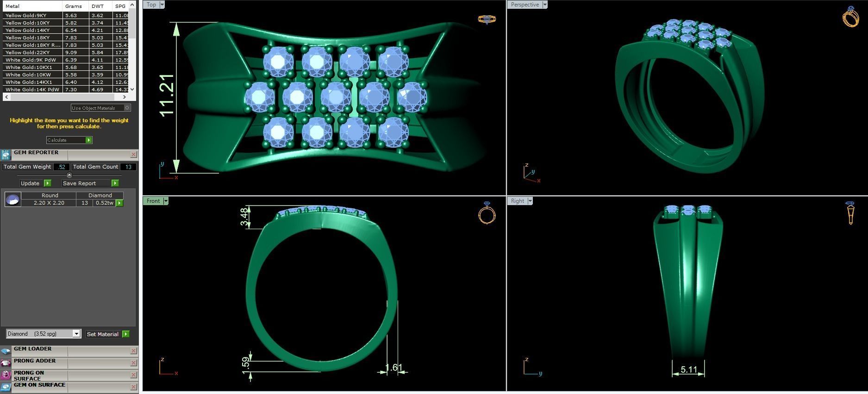The width and height of the screenshot is (868, 394).
Task: Select the White Gold:14KX1 row
Action: click(x=66, y=82)
